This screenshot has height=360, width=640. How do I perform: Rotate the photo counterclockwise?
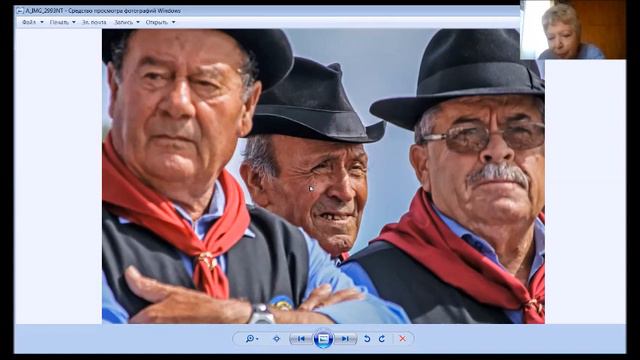coord(367,339)
